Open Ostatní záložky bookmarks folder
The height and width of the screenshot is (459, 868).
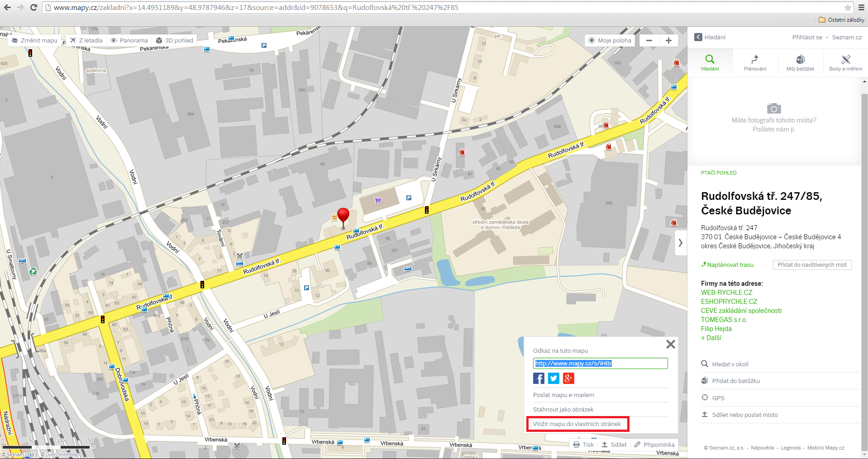tap(841, 20)
